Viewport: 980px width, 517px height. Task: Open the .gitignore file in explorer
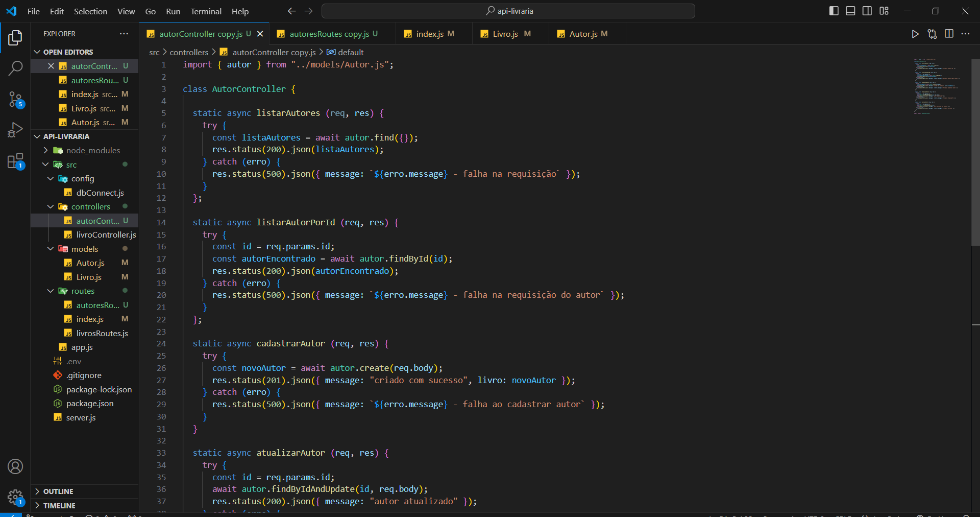point(84,375)
